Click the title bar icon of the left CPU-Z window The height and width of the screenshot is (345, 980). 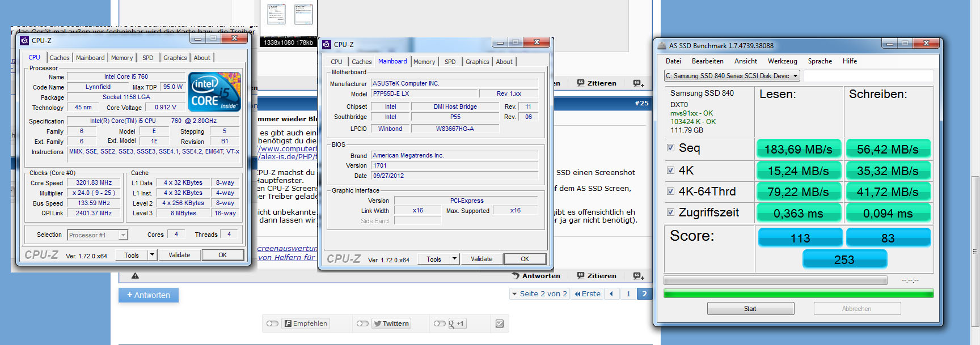coord(24,41)
